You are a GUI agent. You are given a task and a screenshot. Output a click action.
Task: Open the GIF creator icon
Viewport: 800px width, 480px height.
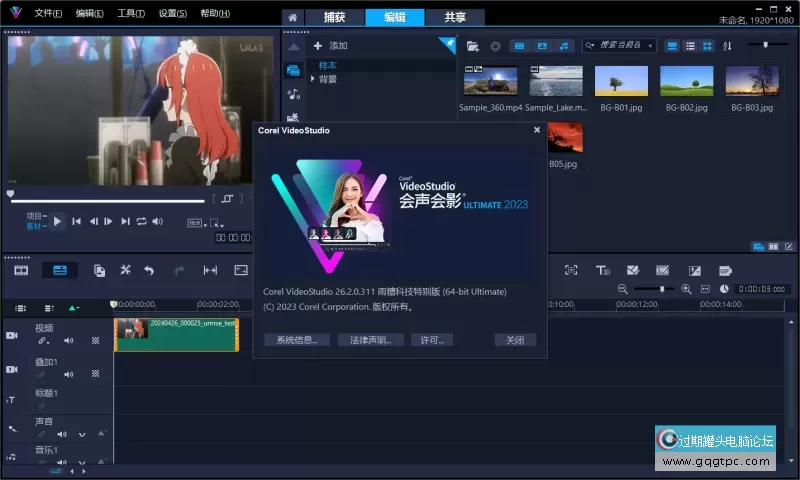pyautogui.click(x=725, y=270)
